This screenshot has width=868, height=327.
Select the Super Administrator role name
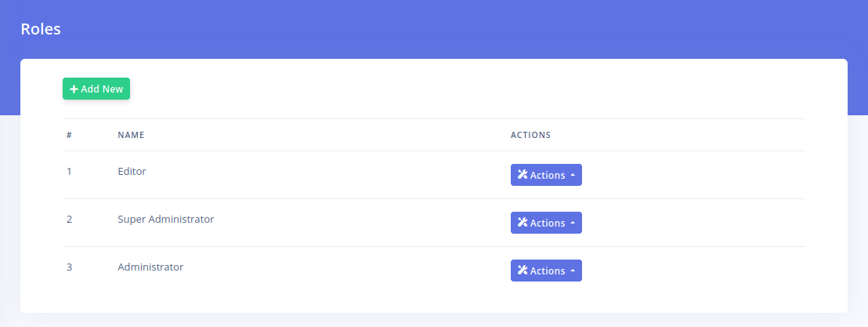(x=165, y=219)
